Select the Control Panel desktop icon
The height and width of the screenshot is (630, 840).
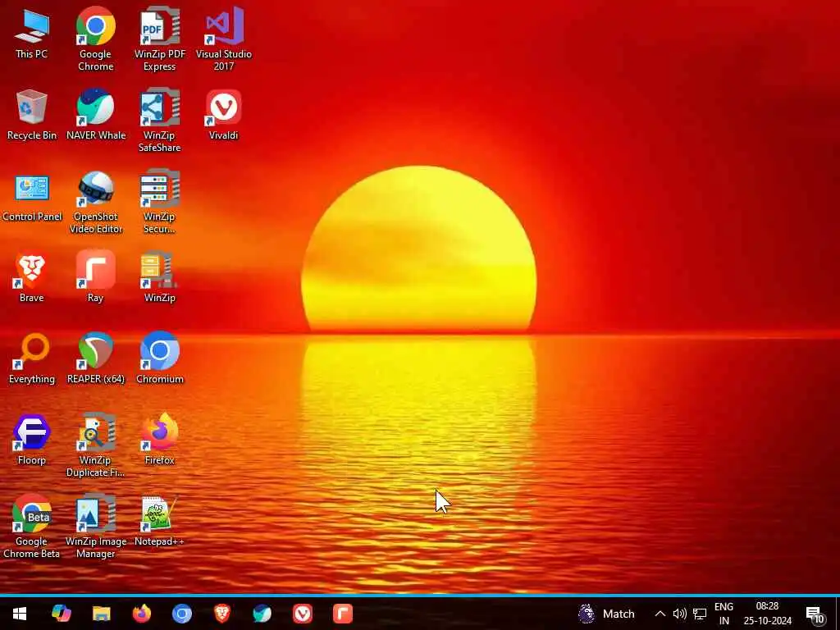[32, 197]
